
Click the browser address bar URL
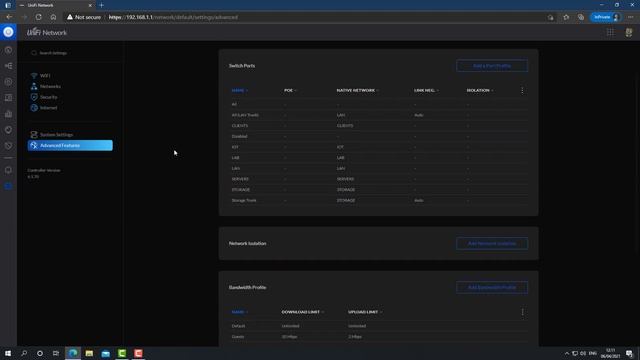click(173, 17)
